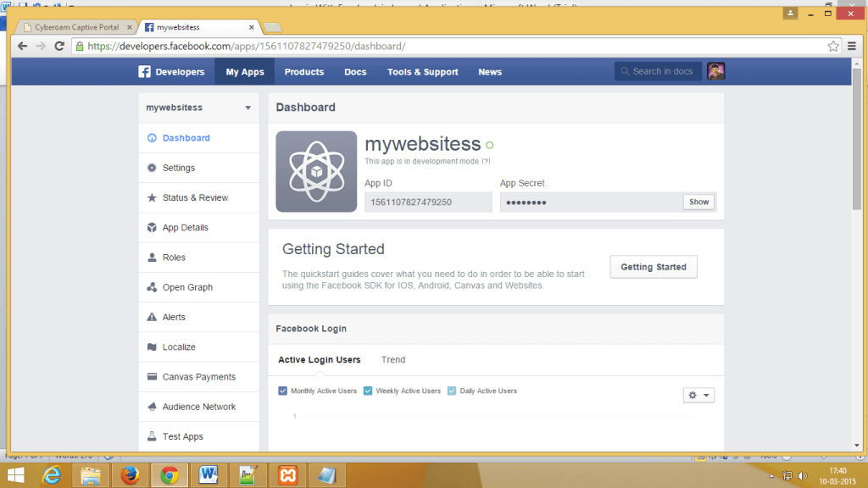Screen dimensions: 868x488
Task: Go back using the browser back arrow
Action: coord(22,46)
